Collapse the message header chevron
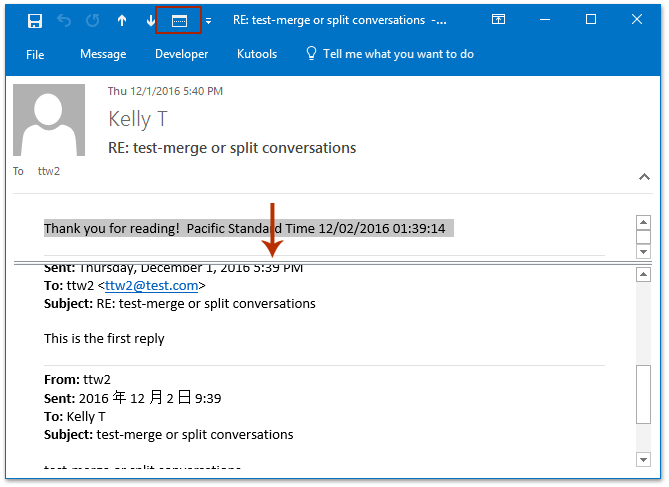 point(644,177)
